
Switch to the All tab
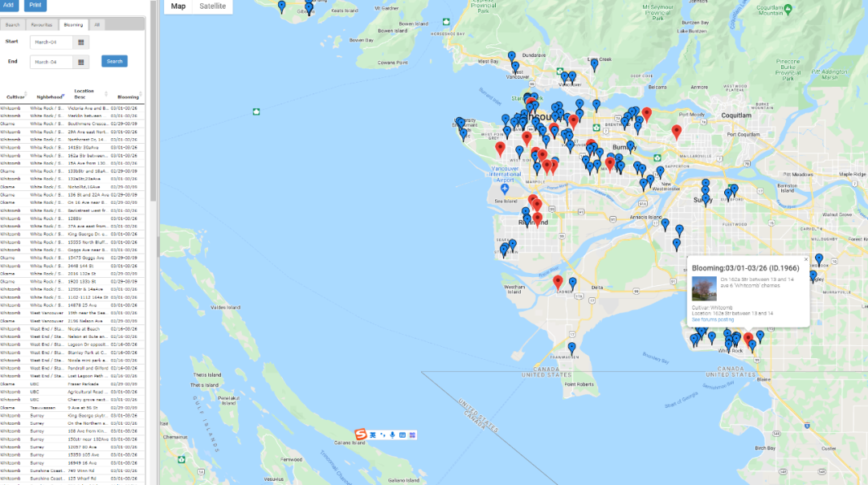97,25
